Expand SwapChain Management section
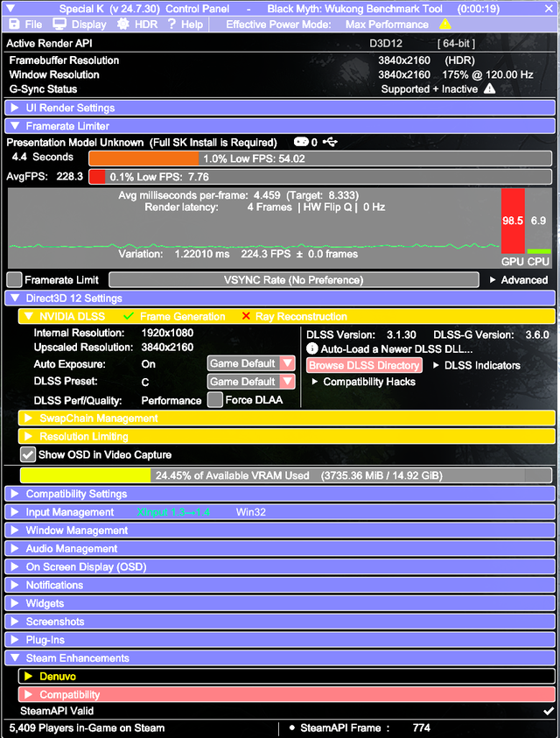Screen dimensions: 560x738 coord(287,418)
